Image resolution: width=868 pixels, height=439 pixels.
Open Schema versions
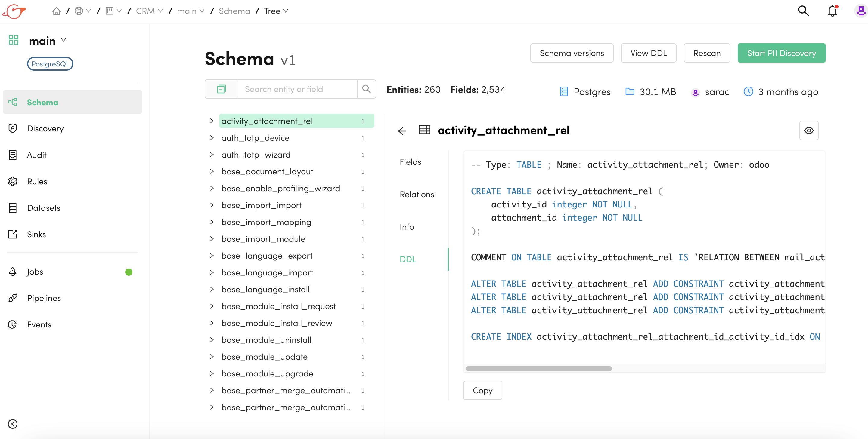[x=572, y=53]
